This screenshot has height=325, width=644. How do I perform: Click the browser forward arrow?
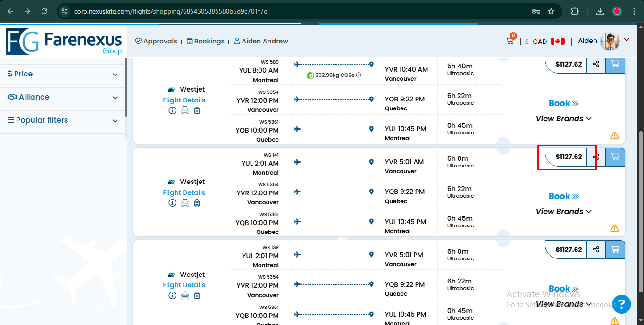[27, 11]
